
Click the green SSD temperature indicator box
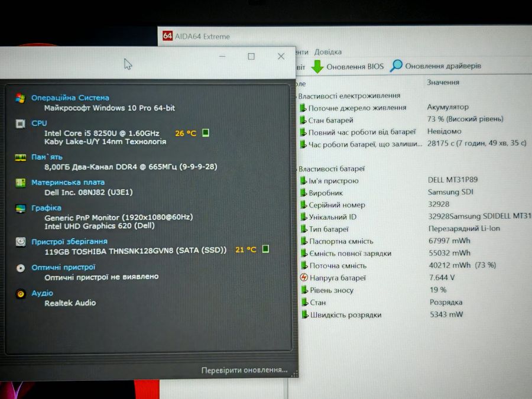pos(265,249)
